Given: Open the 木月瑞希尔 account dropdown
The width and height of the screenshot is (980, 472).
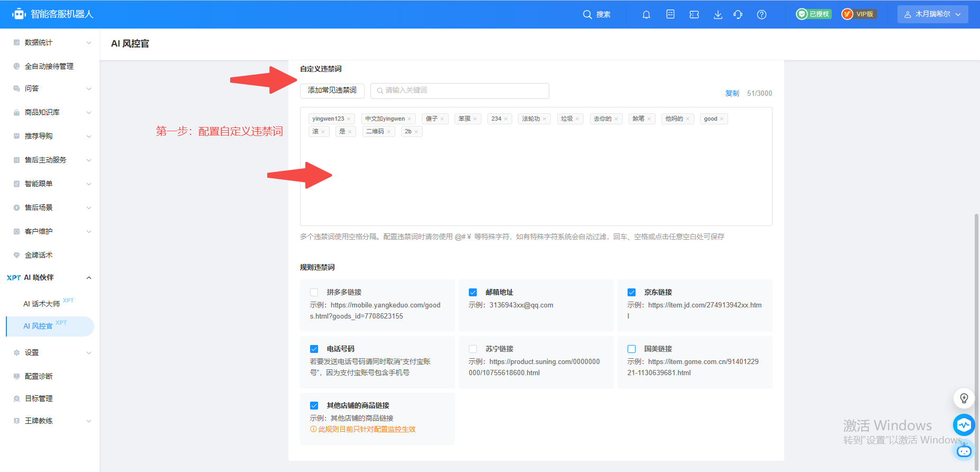Looking at the screenshot, I should tap(932, 14).
